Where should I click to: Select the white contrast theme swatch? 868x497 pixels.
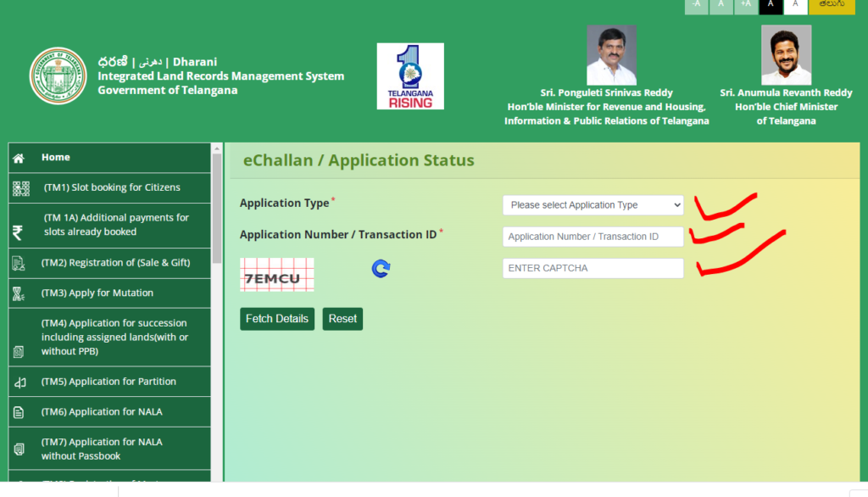point(795,6)
